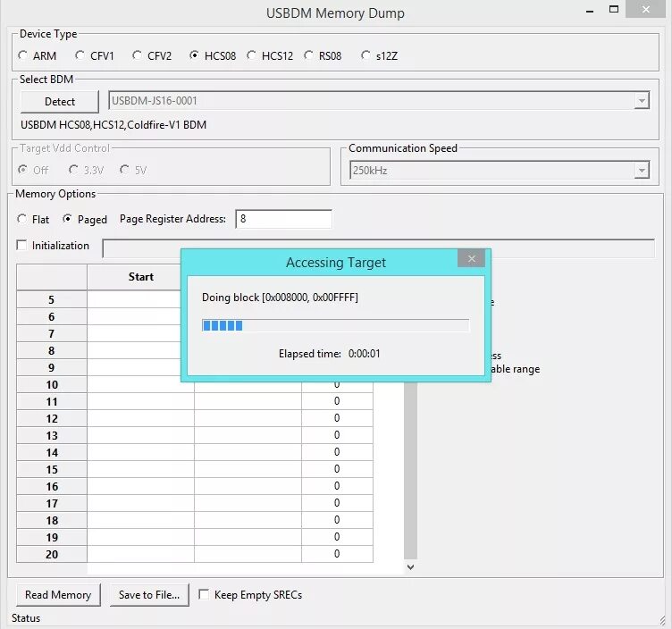Minimize the USBDM Memory Dump window
The image size is (672, 629).
590,11
